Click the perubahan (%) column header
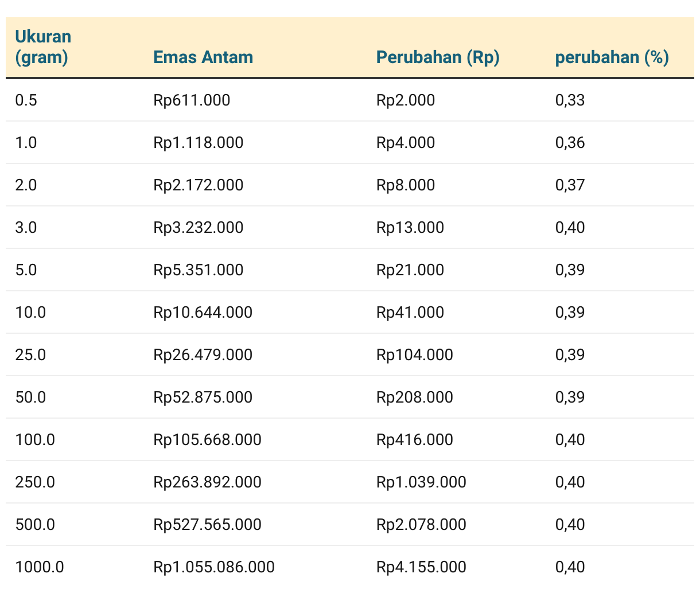 point(612,57)
